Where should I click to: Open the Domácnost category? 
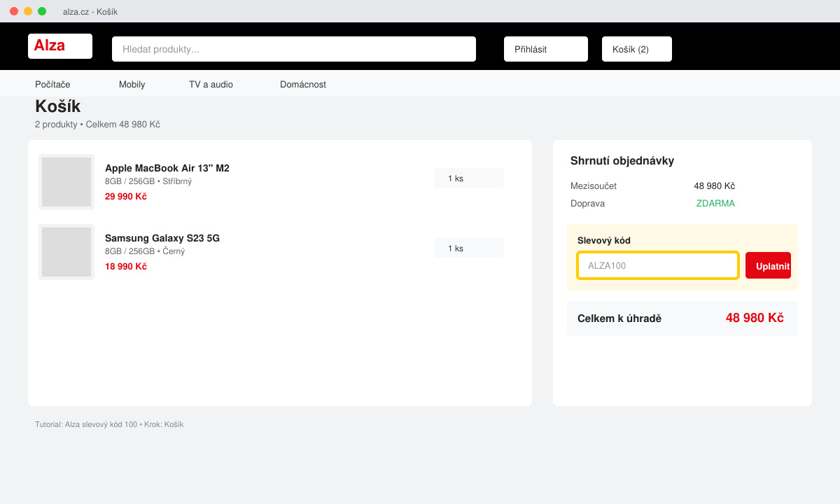(303, 85)
